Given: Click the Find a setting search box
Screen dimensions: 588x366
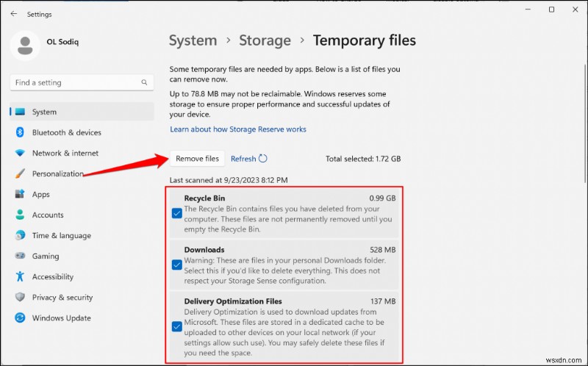Looking at the screenshot, I should (x=82, y=82).
